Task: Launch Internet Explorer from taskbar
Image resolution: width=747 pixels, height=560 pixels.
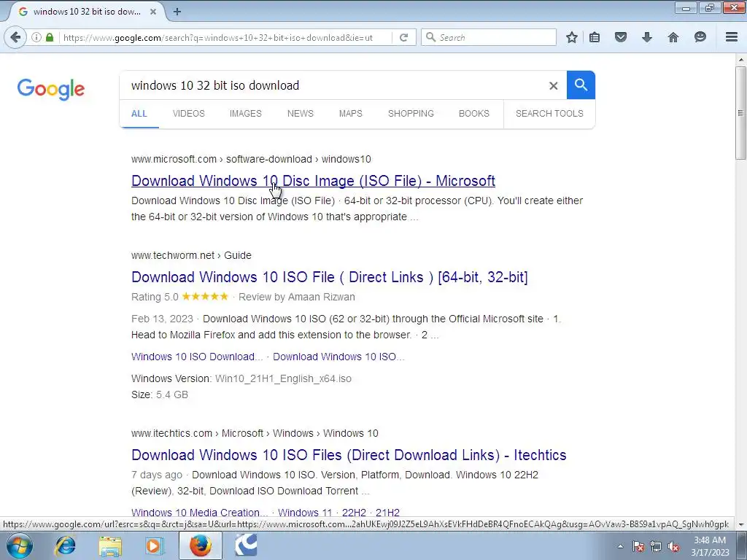Action: click(65, 545)
